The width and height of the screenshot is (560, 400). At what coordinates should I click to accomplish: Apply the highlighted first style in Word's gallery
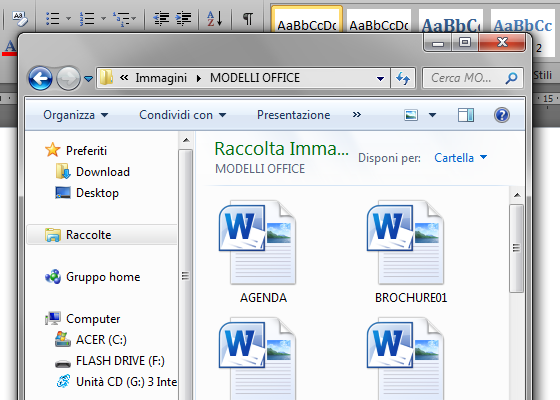pos(307,19)
